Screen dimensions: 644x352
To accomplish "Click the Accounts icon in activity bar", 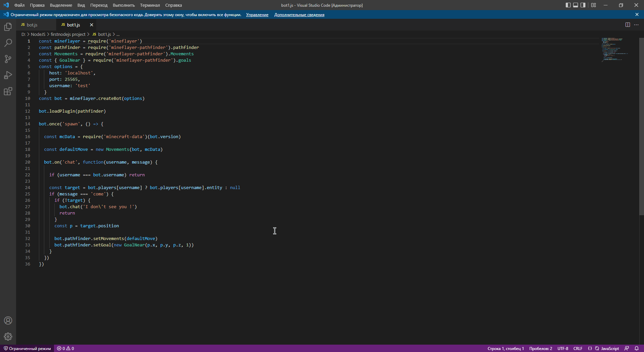I will [x=8, y=320].
